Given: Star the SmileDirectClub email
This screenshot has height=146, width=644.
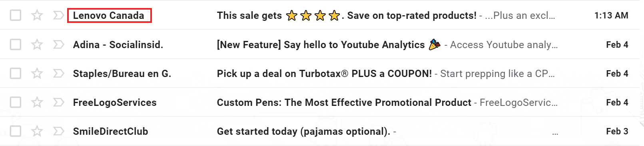Looking at the screenshot, I should [37, 131].
